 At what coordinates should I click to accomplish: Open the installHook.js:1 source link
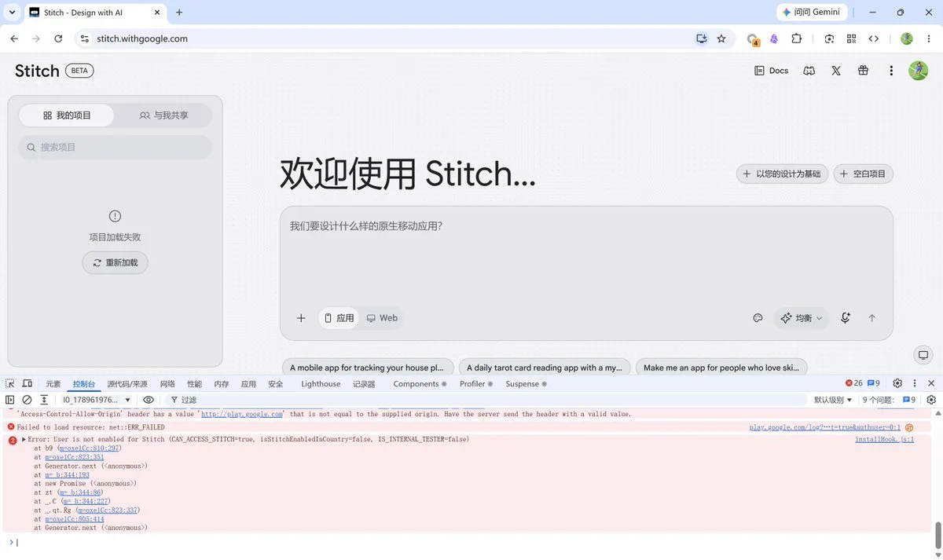point(884,440)
